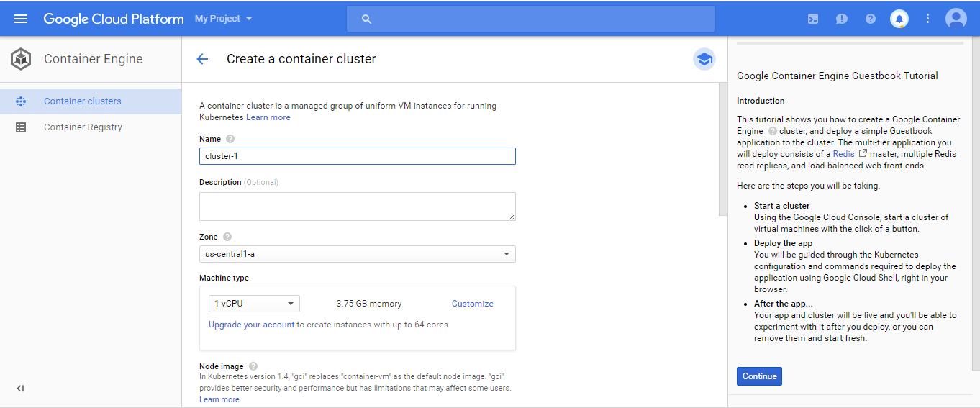The width and height of the screenshot is (980, 408).
Task: Click the Container clusters sidebar icon
Action: tap(21, 101)
